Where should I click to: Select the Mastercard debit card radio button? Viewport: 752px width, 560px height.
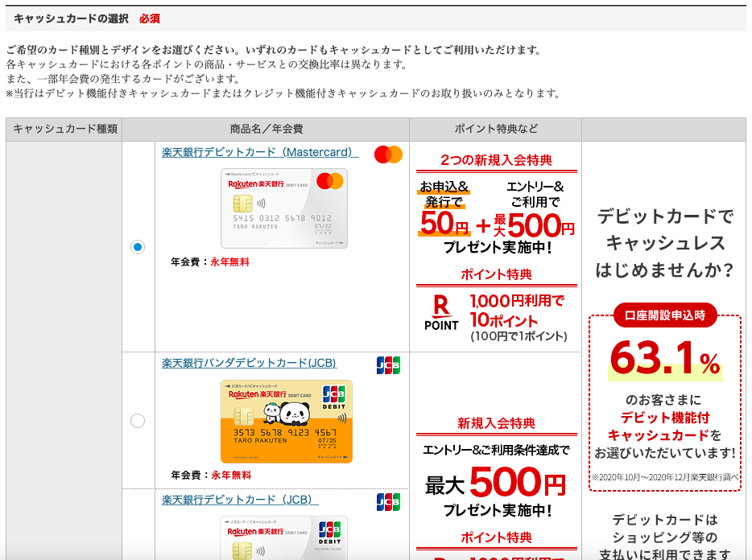click(x=138, y=247)
